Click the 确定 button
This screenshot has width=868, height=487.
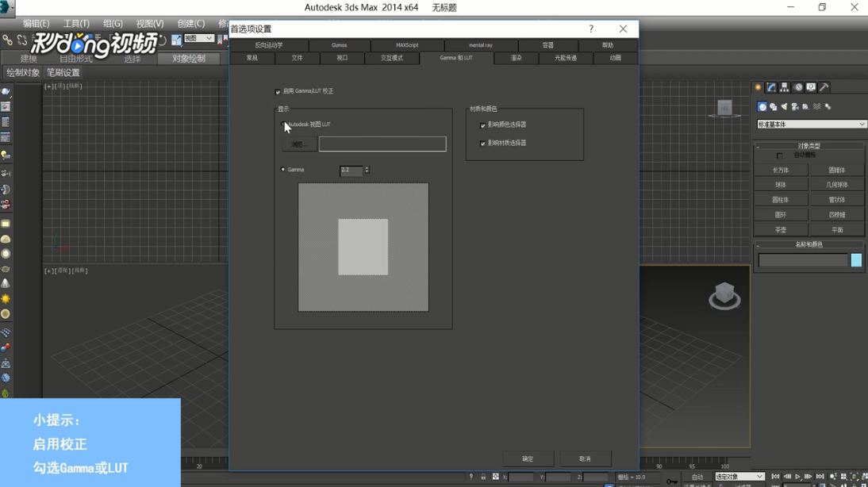528,458
